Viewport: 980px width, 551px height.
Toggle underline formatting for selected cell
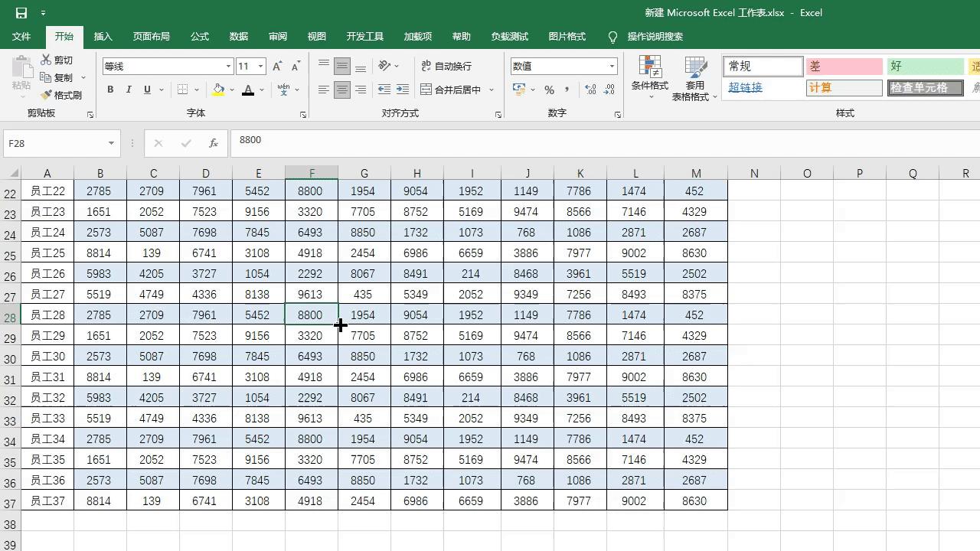pos(145,90)
